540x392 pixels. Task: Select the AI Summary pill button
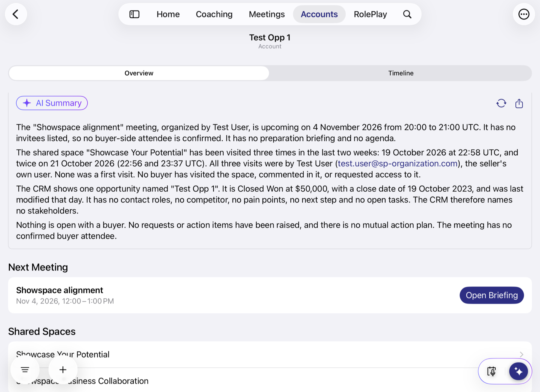point(52,103)
